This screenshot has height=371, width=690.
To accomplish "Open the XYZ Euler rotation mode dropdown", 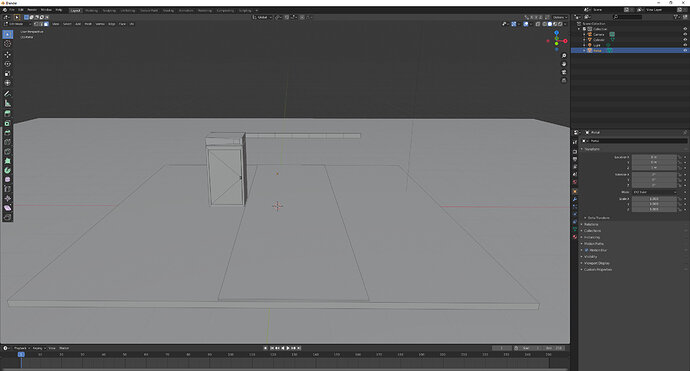I will [654, 192].
